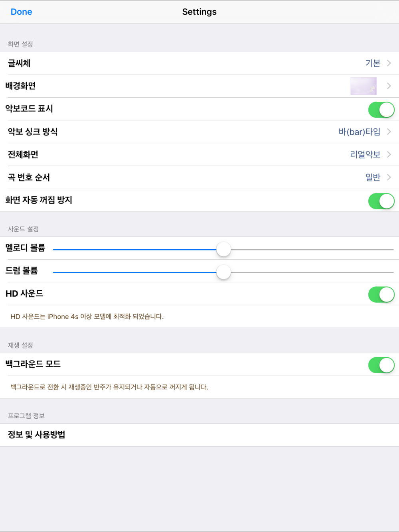Open the 글씨체 font setting
Viewport: 399px width, 532px height.
pyautogui.click(x=199, y=63)
